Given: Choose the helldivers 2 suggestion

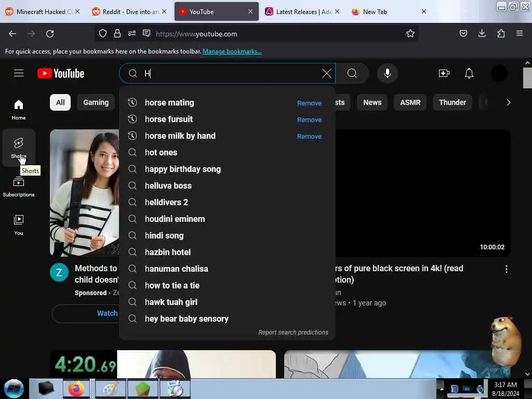Looking at the screenshot, I should [227, 202].
